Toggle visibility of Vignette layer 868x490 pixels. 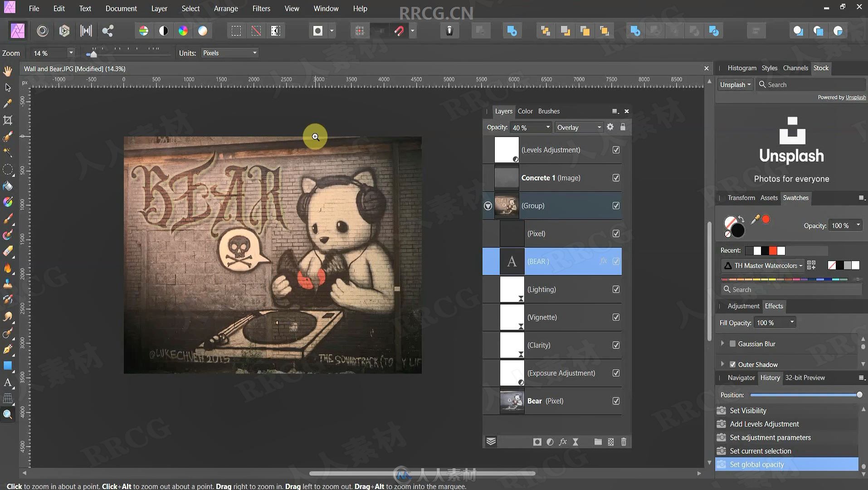click(x=616, y=317)
